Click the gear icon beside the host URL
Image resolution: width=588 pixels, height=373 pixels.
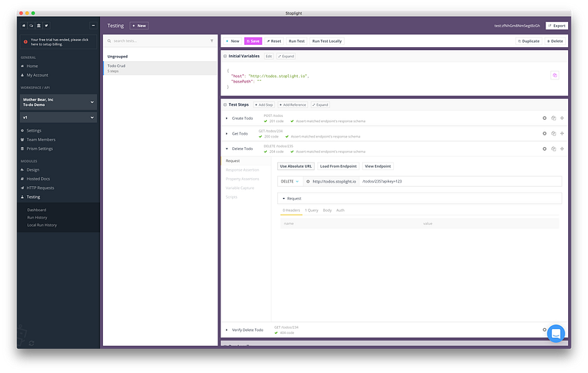coord(308,182)
